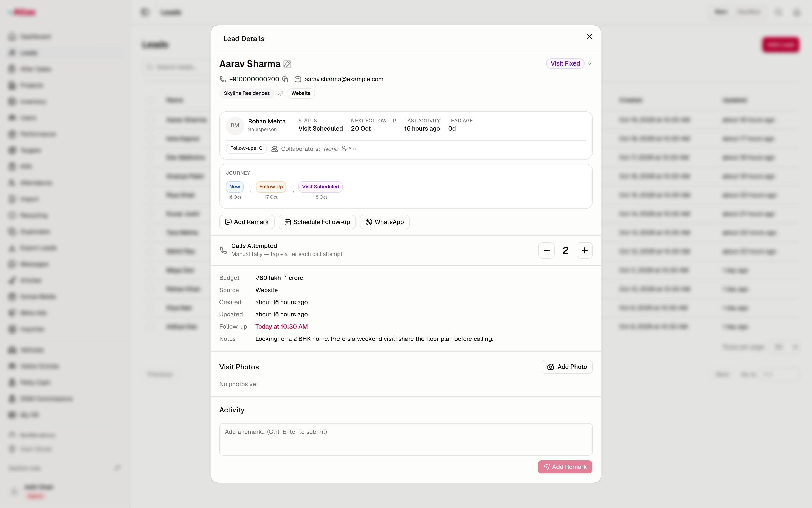Image resolution: width=812 pixels, height=508 pixels.
Task: Click the 16 hours ago last activity value
Action: point(422,129)
